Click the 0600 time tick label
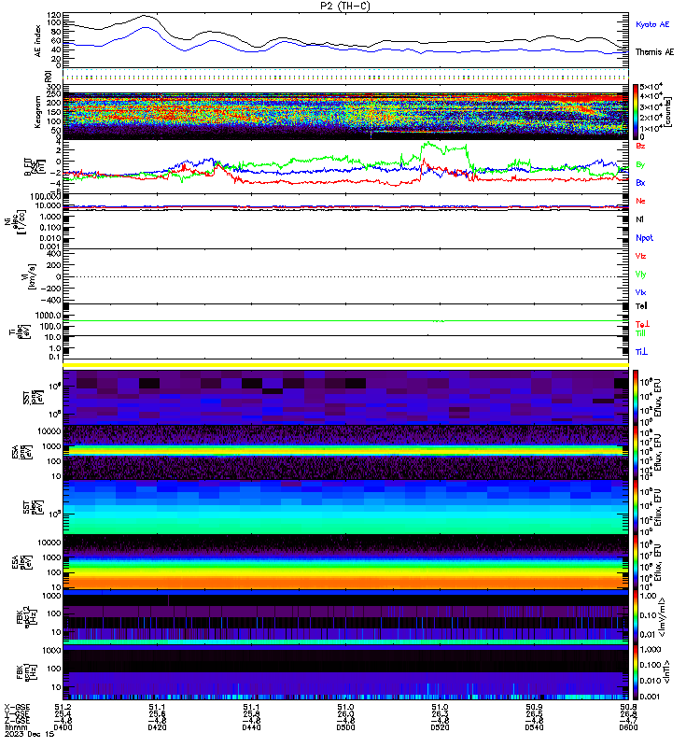 point(628,728)
